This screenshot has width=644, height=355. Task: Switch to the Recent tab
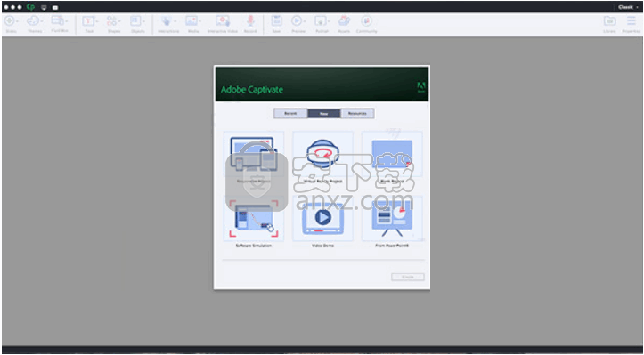click(290, 113)
